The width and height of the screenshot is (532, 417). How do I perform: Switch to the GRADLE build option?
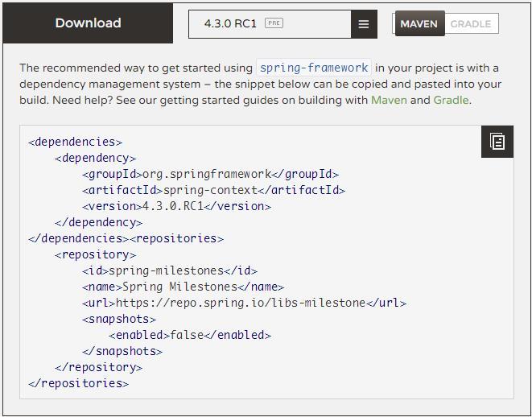(471, 24)
